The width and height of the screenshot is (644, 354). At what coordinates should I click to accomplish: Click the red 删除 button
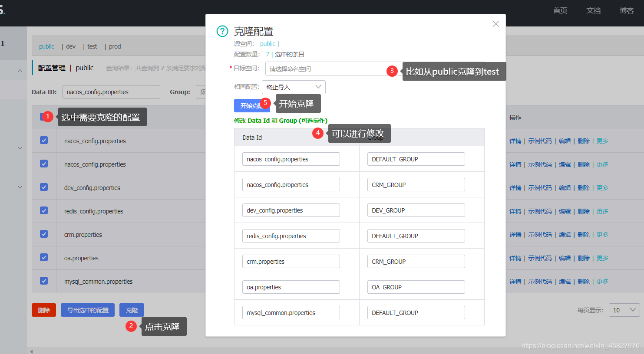[x=44, y=310]
